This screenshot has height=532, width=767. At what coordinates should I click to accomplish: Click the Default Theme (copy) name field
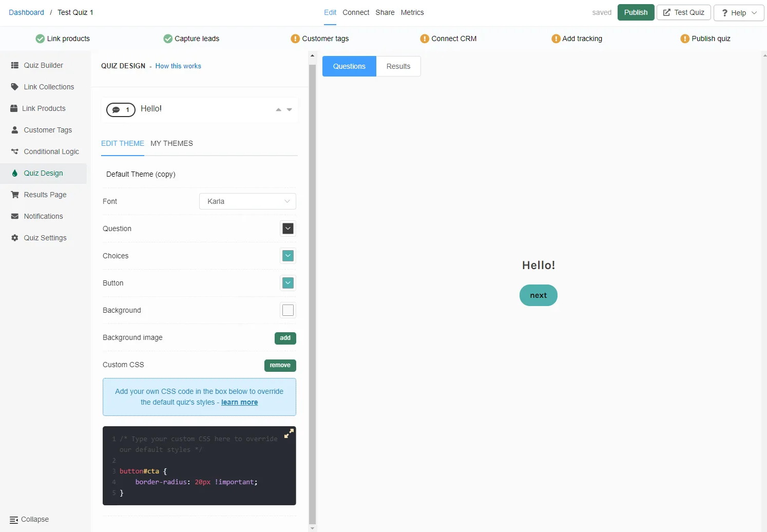pyautogui.click(x=199, y=174)
